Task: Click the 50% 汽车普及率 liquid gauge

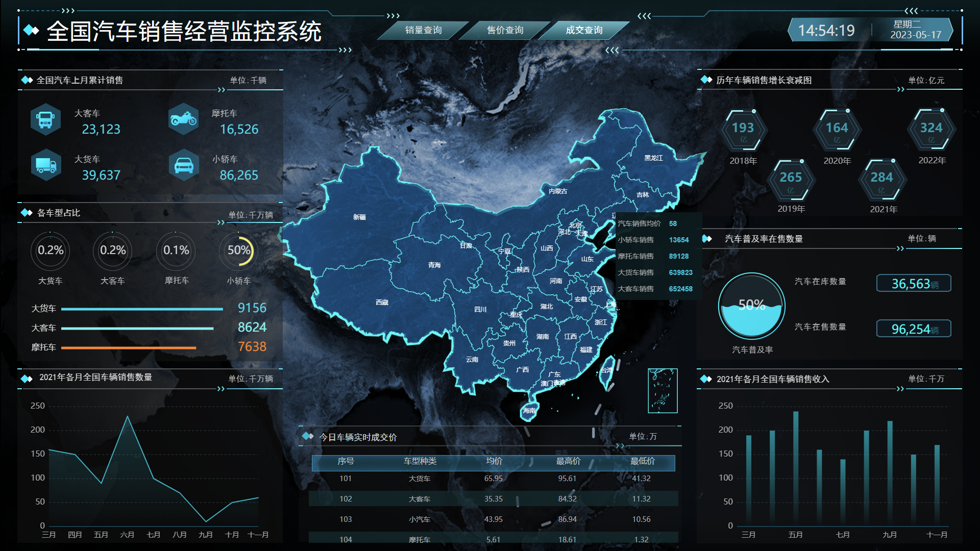Action: click(752, 306)
